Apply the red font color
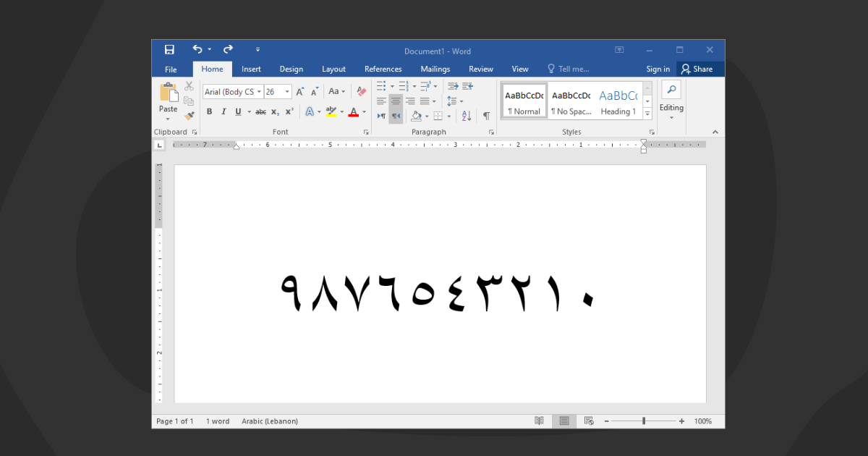Screen dimensions: 868x456 click(x=354, y=112)
